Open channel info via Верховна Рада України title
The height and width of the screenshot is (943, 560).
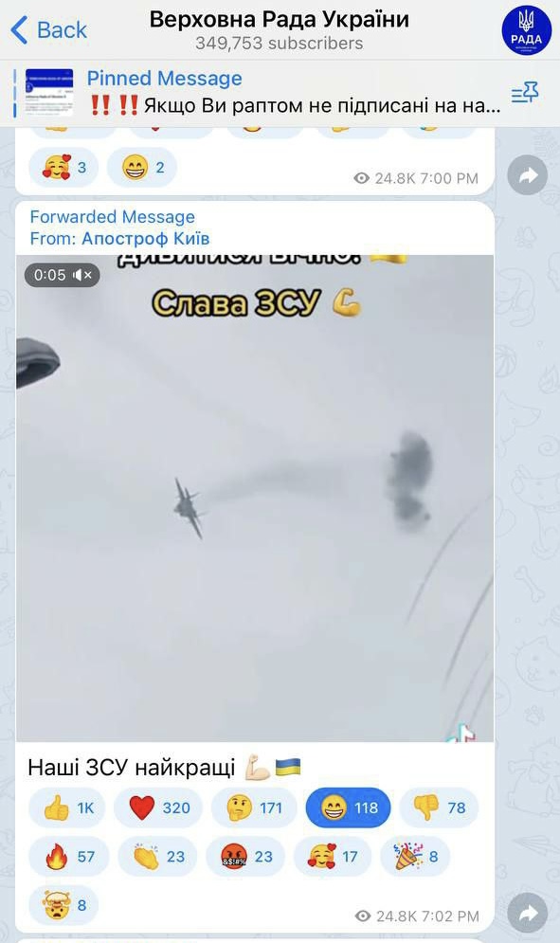point(280,20)
